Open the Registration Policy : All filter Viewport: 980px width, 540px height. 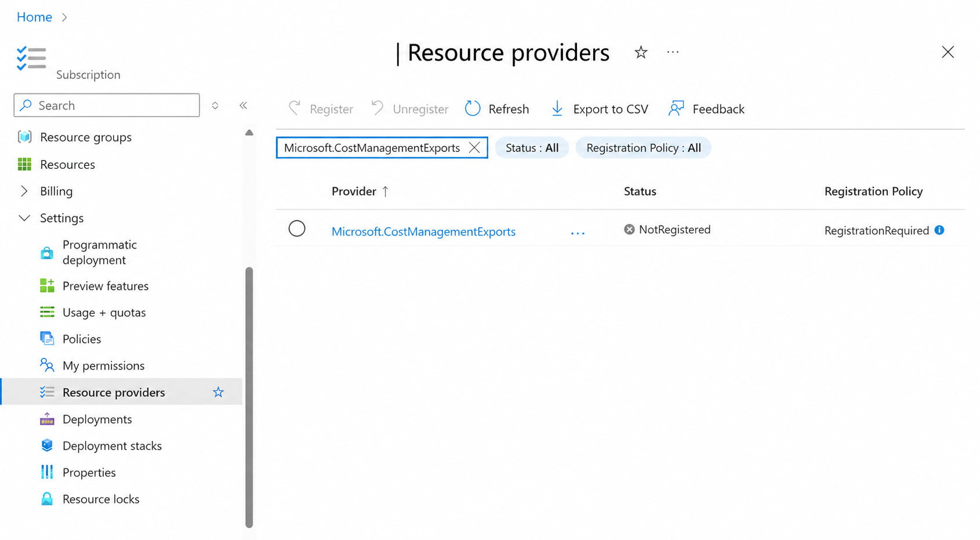point(643,148)
